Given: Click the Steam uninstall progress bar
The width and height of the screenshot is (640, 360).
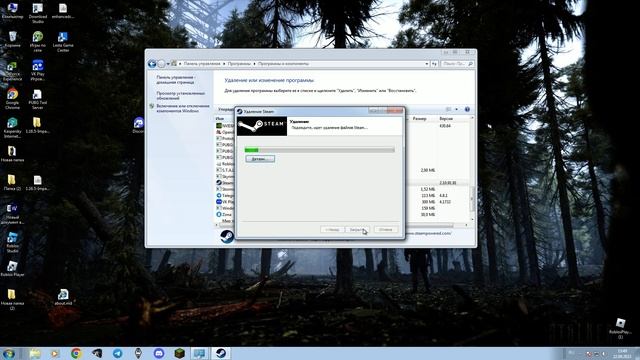Looking at the screenshot, I should [x=319, y=150].
